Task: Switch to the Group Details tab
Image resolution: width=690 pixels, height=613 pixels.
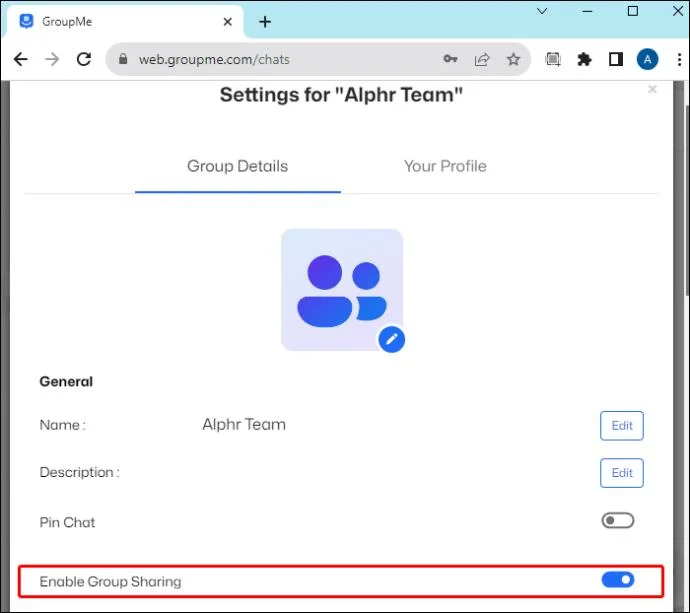Action: point(238,166)
